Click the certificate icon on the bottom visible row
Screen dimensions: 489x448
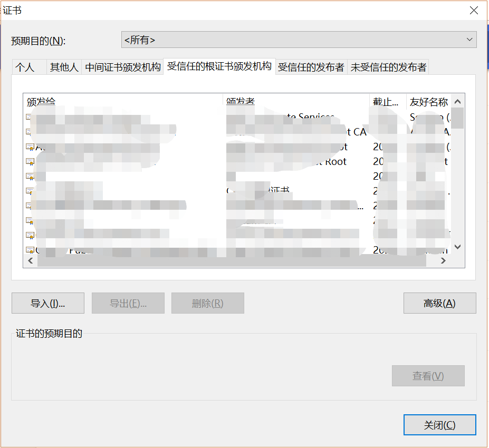[x=30, y=250]
